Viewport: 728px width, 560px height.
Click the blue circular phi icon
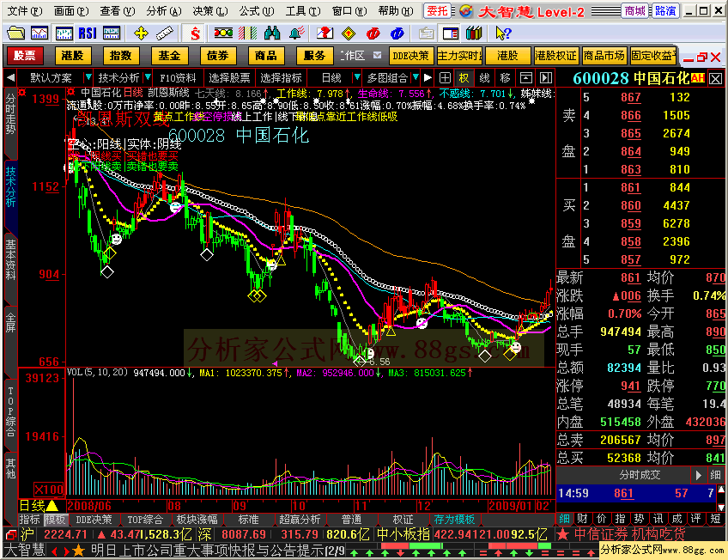click(x=397, y=33)
